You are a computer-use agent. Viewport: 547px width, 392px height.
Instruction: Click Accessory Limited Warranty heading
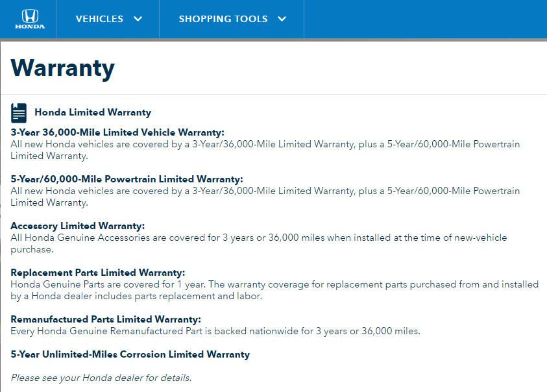click(x=77, y=226)
